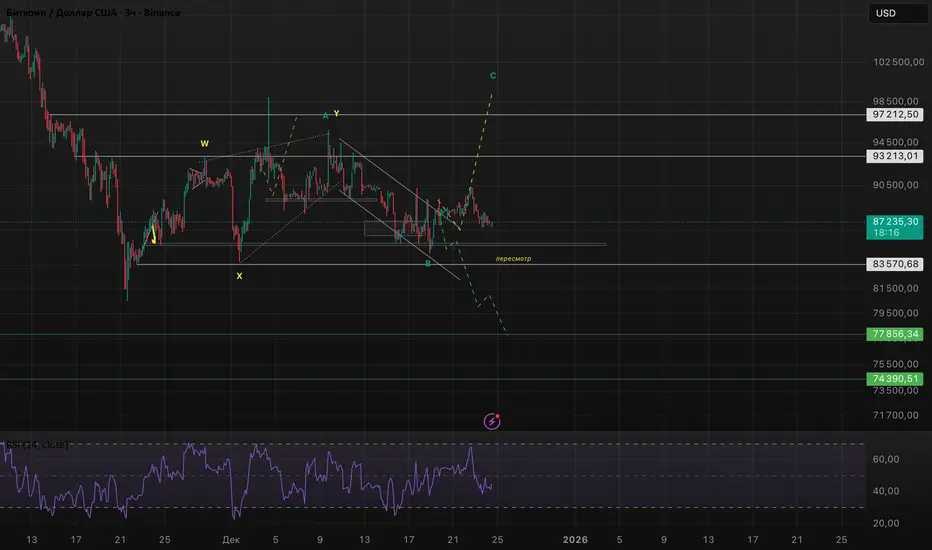
Task: Click the 93 213,01 price label
Action: (895, 156)
